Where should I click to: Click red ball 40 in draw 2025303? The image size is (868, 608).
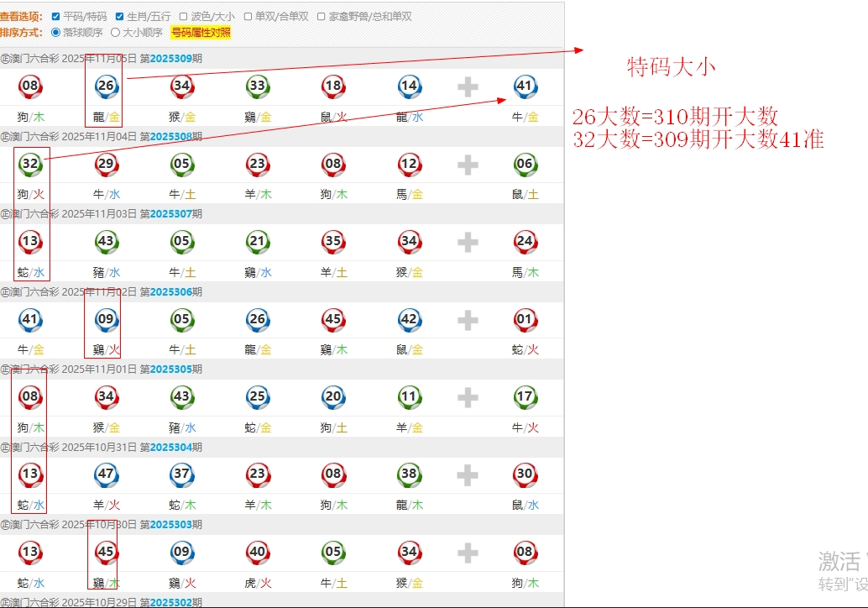257,552
